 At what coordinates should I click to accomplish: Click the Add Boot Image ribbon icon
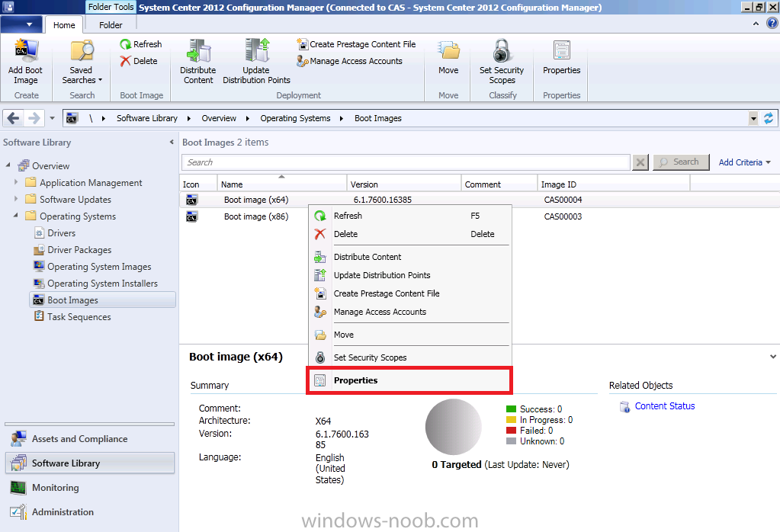[25, 50]
